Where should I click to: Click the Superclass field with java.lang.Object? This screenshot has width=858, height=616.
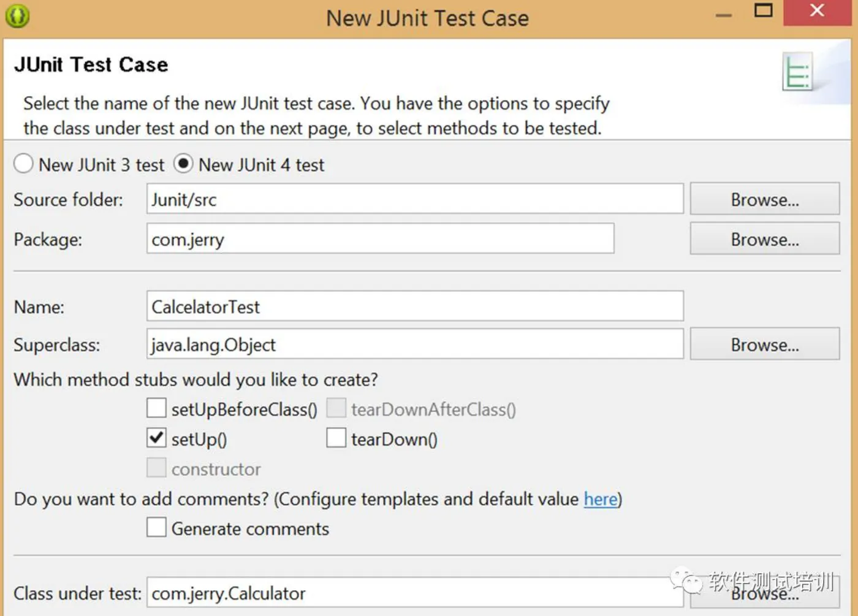[x=415, y=344]
